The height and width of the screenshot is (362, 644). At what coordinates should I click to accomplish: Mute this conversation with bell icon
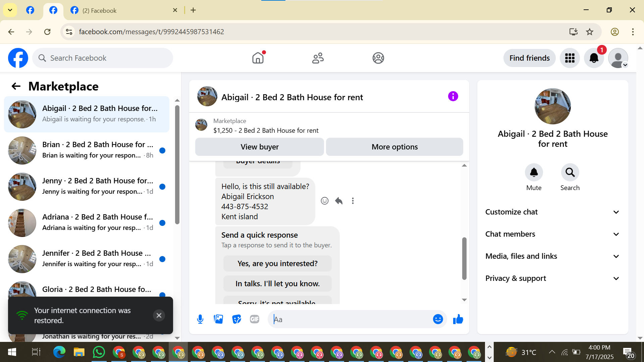[534, 173]
